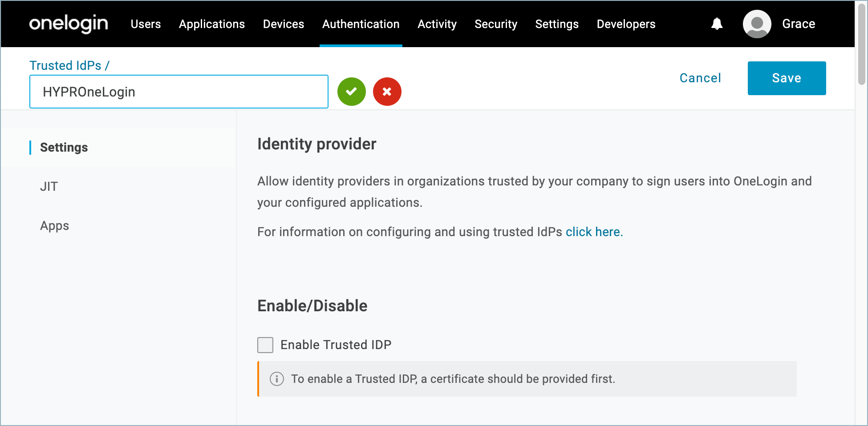
Task: Click the red X discard icon
Action: (387, 92)
